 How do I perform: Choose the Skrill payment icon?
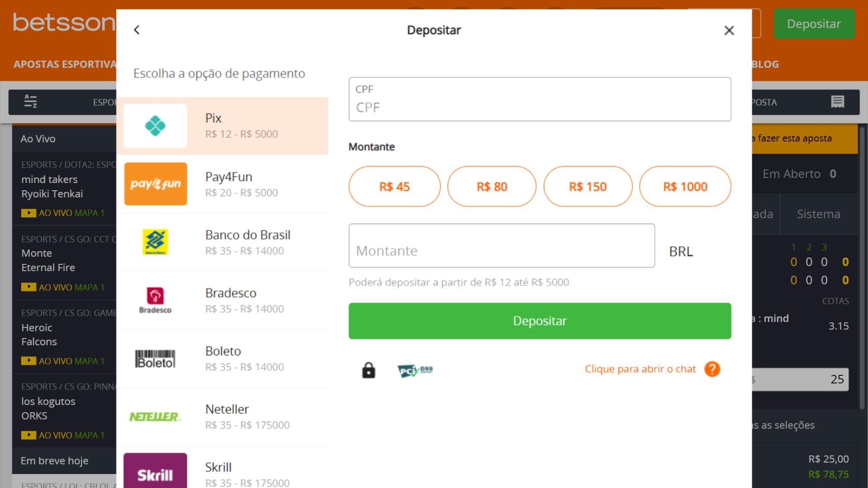tap(155, 474)
